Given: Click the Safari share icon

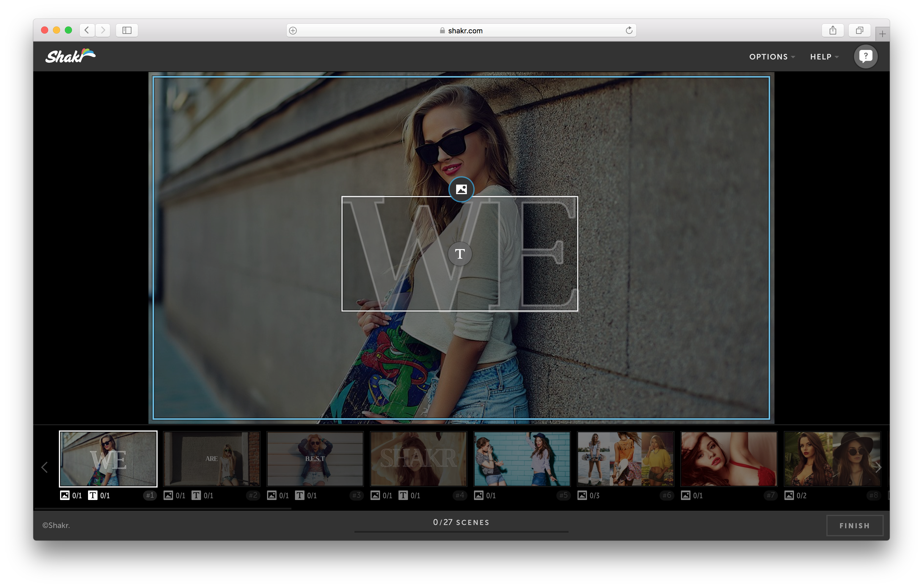Looking at the screenshot, I should pos(833,30).
